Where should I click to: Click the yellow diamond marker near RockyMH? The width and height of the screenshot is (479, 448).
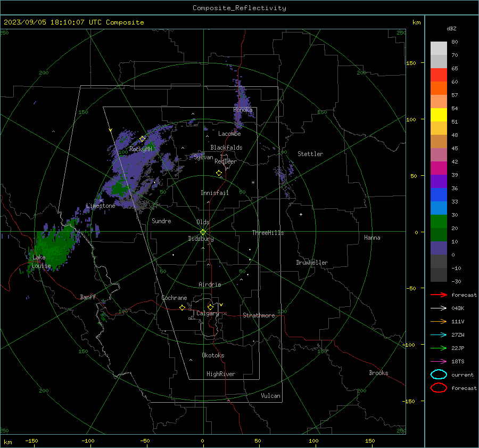coord(142,139)
